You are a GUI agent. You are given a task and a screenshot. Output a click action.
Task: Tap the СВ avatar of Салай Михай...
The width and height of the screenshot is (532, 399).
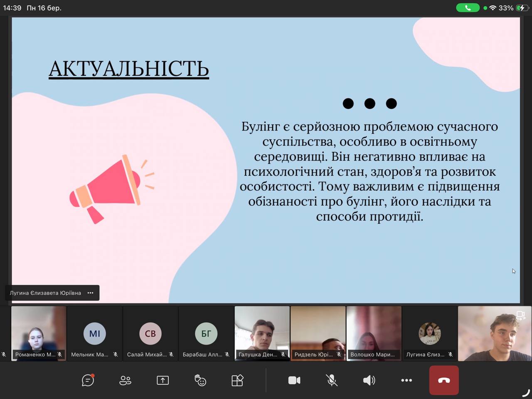pos(150,333)
